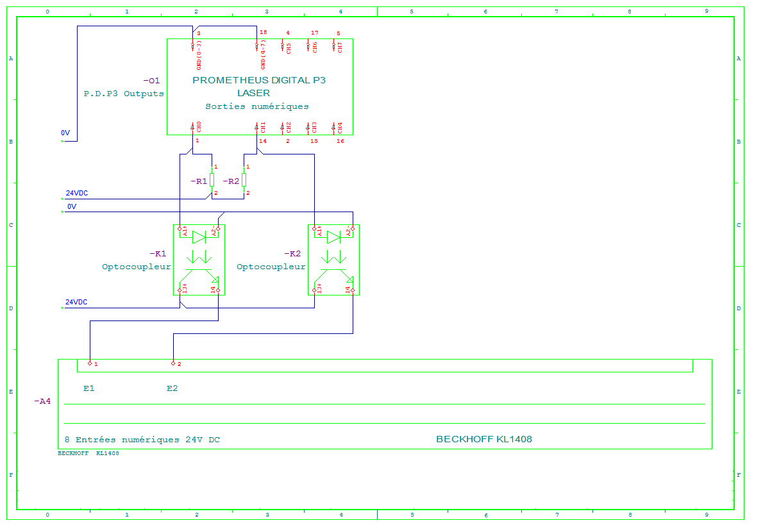Image resolution: width=763 pixels, height=532 pixels.
Task: Click the CH7 pin on O1
Action: pos(334,46)
